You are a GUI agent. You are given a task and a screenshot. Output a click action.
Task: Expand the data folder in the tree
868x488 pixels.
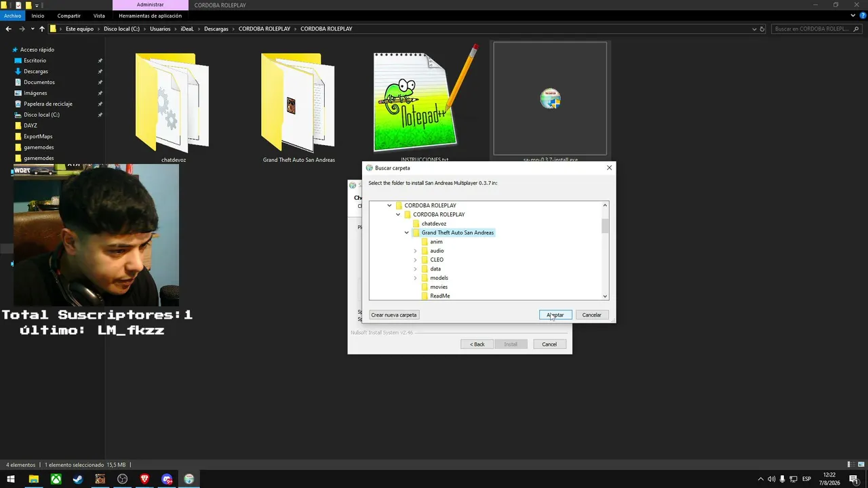[x=416, y=269]
